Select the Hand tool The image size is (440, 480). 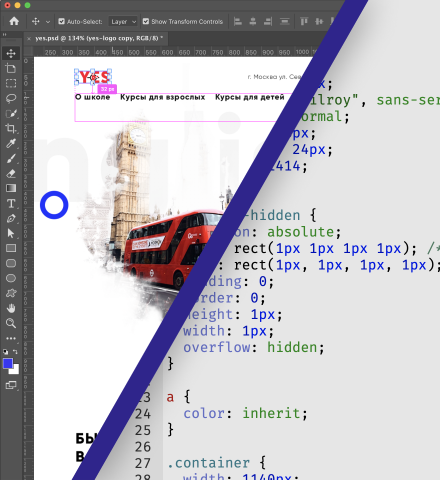point(11,308)
